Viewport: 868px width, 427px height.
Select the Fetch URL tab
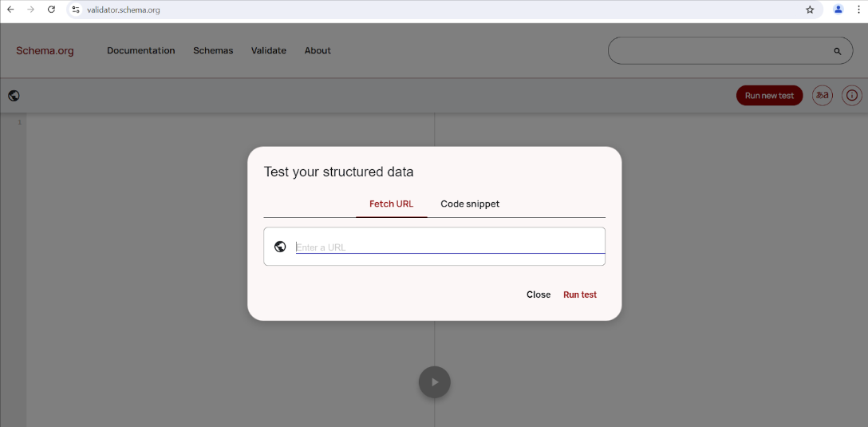coord(392,204)
